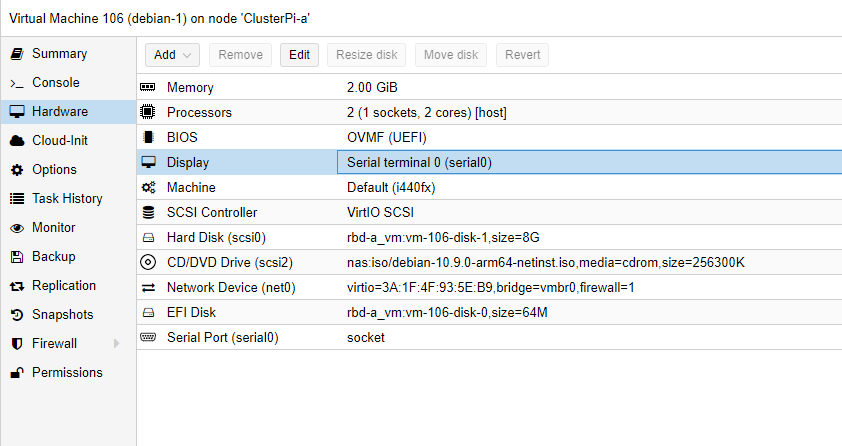842x446 pixels.
Task: Click the Remove button
Action: coord(241,55)
